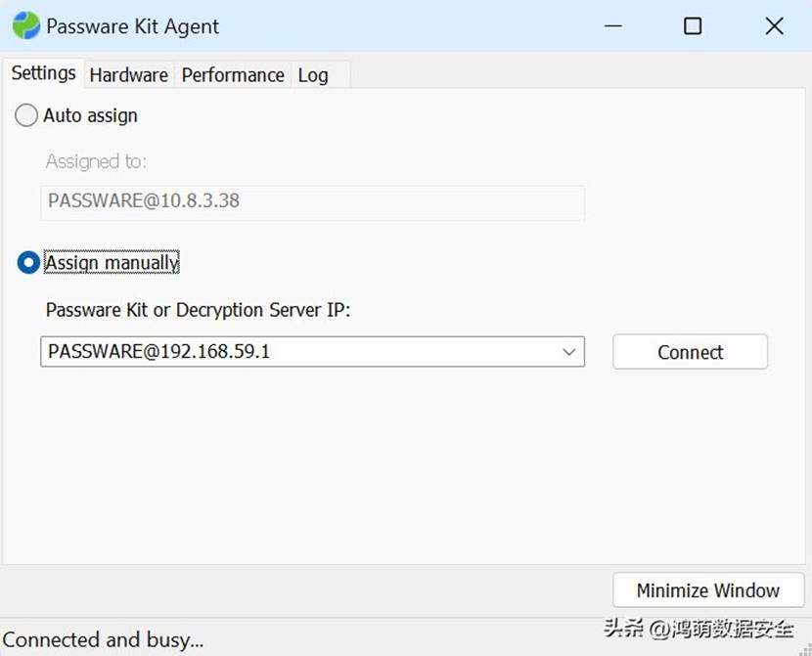The height and width of the screenshot is (656, 812).
Task: Select the Auto assign radio button
Action: (25, 114)
